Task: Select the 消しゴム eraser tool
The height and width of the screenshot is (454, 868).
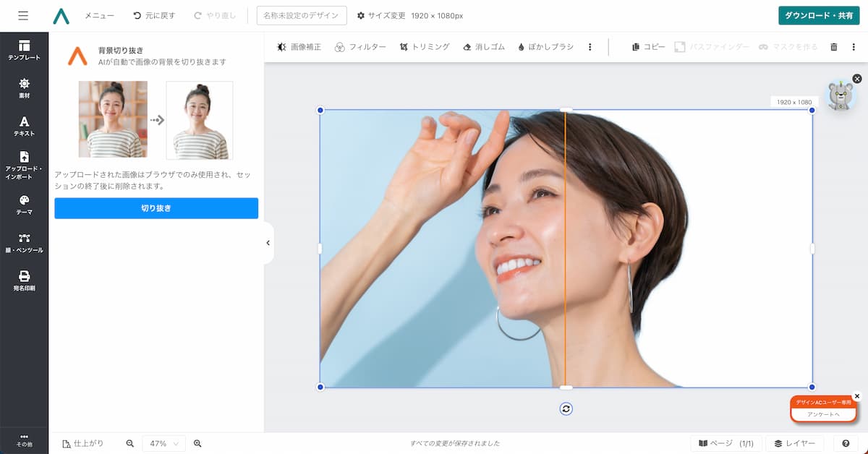Action: pos(482,46)
